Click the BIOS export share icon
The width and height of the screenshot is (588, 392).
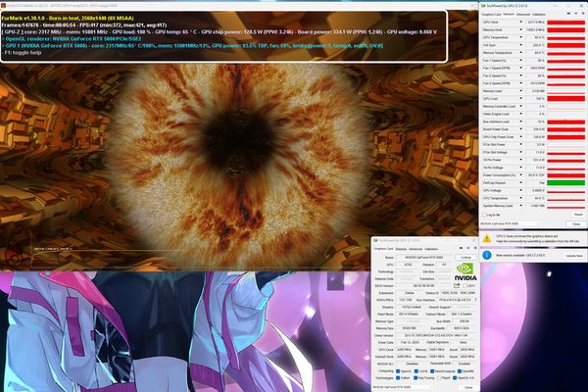[x=457, y=285]
